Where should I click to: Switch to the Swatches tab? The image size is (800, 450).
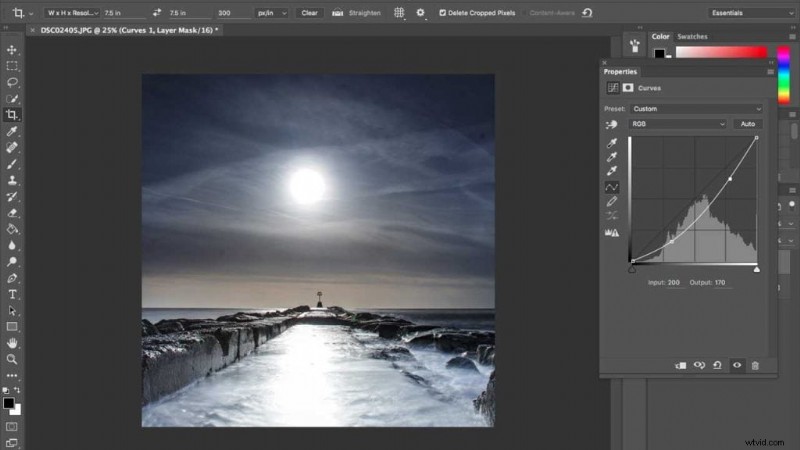point(692,37)
